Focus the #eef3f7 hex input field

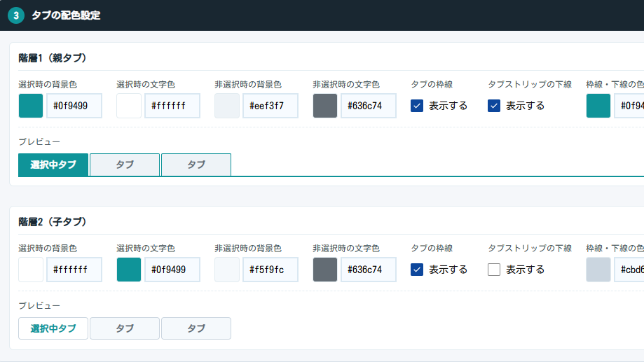pos(270,106)
